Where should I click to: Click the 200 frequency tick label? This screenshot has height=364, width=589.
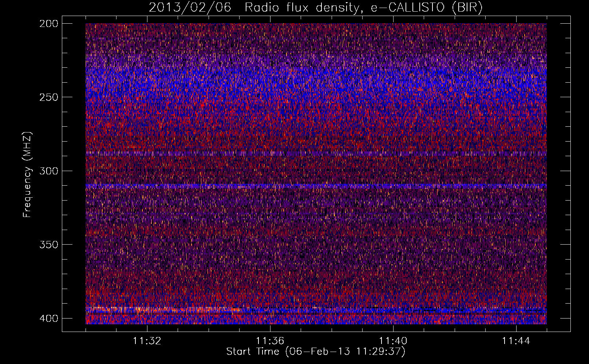pyautogui.click(x=49, y=24)
